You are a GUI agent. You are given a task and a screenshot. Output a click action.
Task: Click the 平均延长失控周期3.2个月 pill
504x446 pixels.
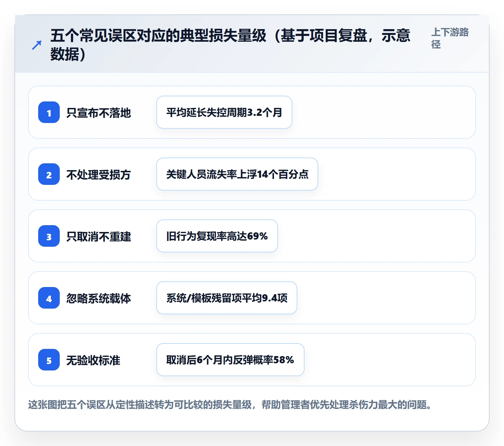point(224,112)
